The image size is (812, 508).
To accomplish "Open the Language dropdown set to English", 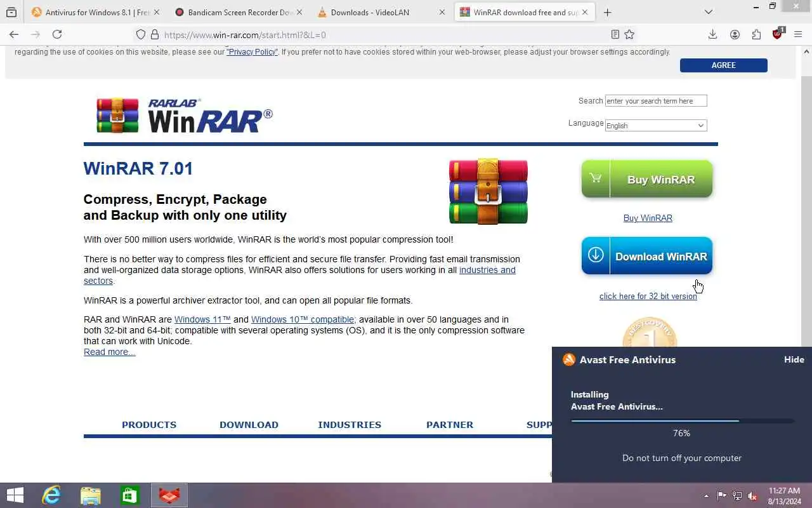I will pos(656,126).
